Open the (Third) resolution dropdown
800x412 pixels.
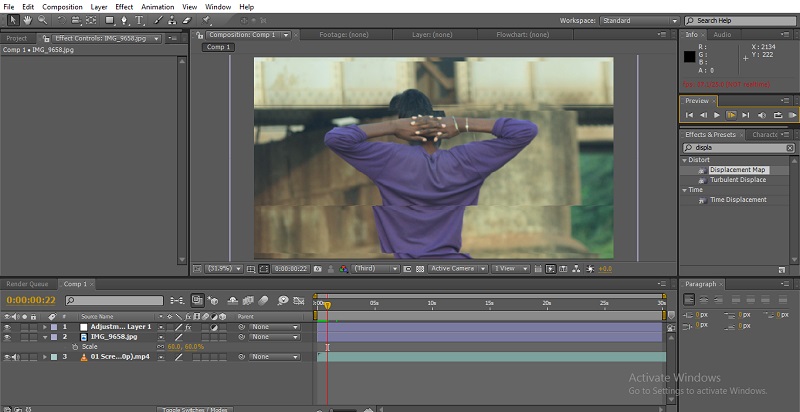pyautogui.click(x=376, y=269)
